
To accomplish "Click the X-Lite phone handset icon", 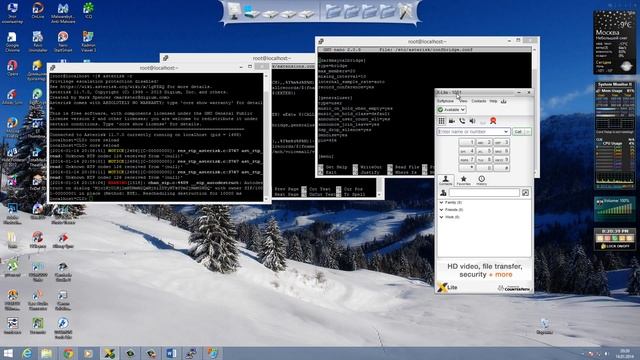I will pos(462,121).
